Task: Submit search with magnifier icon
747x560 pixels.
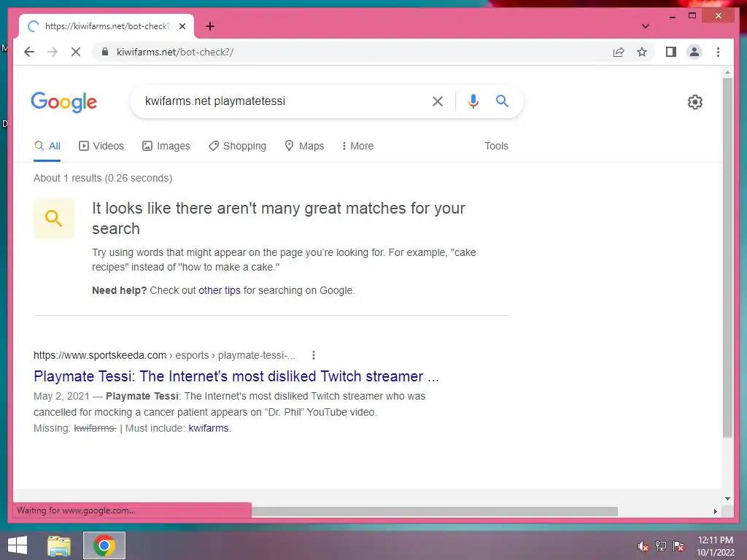Action: click(502, 101)
